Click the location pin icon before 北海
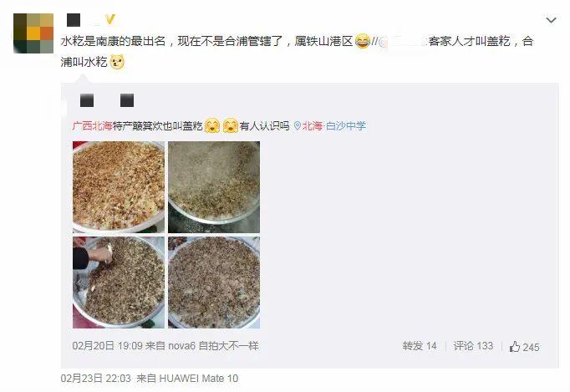Screen dimensions: 570x392 (298, 126)
